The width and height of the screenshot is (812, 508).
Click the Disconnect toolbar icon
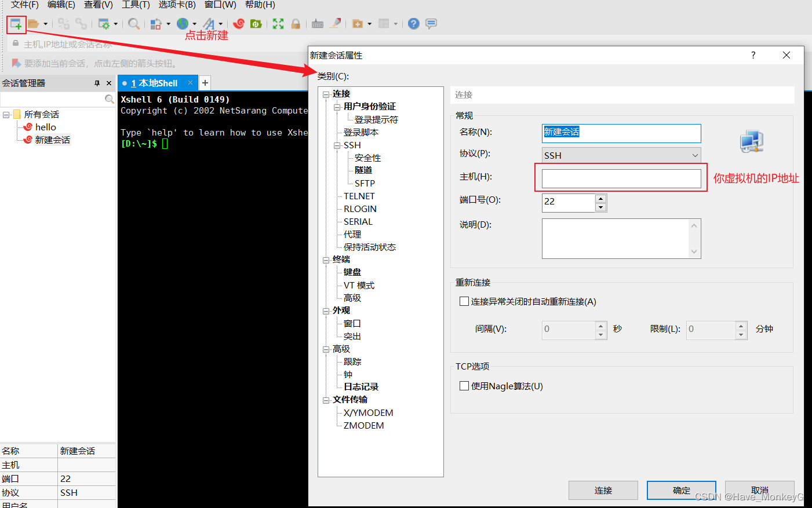81,24
